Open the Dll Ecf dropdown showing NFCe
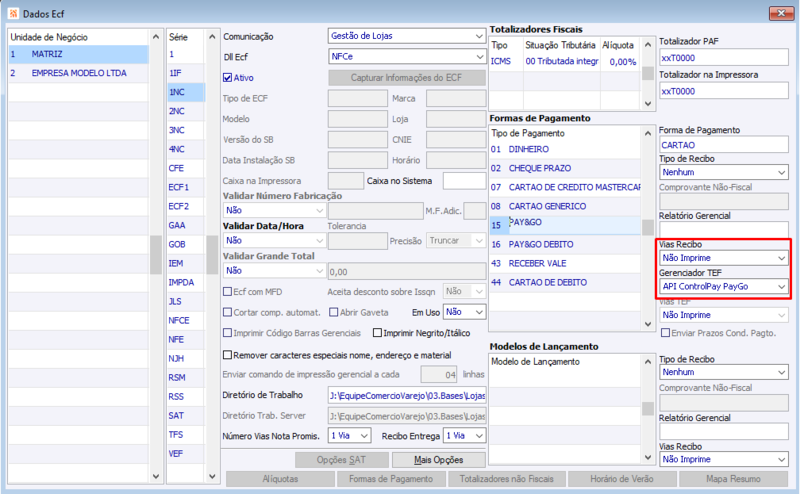 point(407,57)
